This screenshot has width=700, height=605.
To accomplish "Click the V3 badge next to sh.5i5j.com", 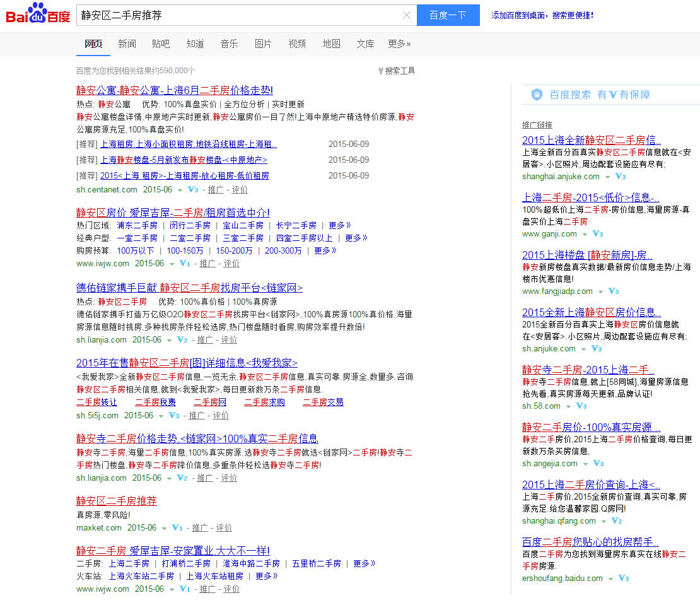I will [x=173, y=415].
